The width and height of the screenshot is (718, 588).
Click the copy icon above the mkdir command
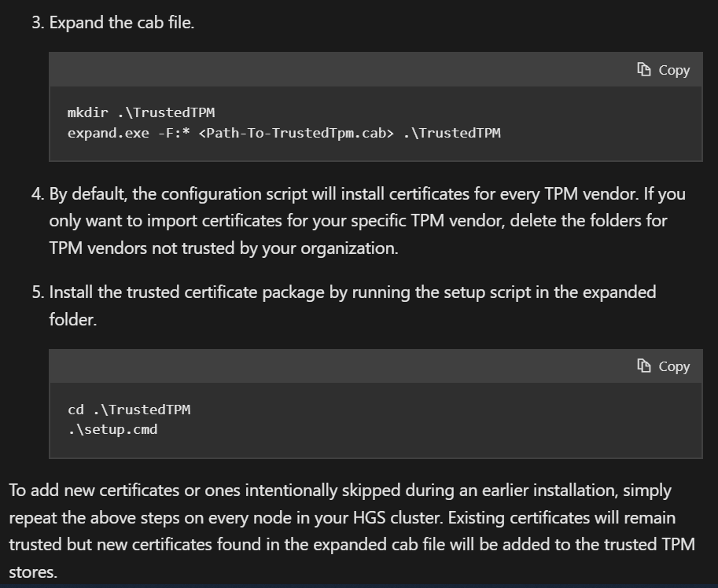pos(663,70)
